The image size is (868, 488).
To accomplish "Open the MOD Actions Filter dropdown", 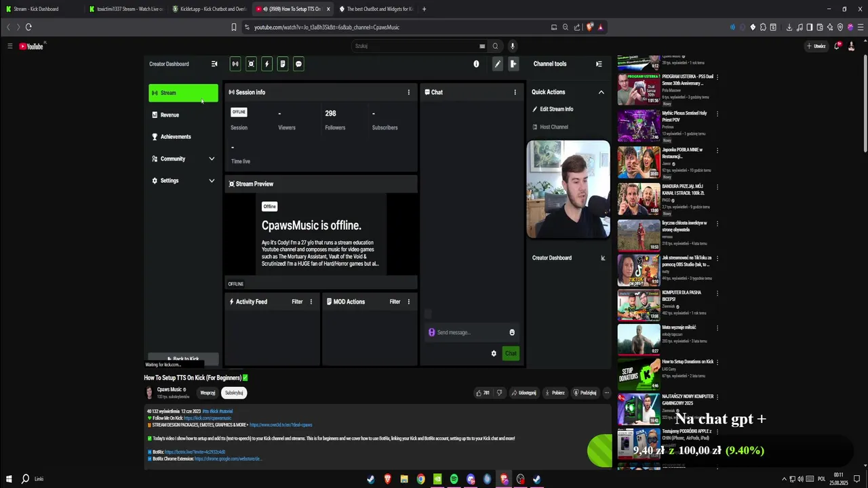I will 395,302.
